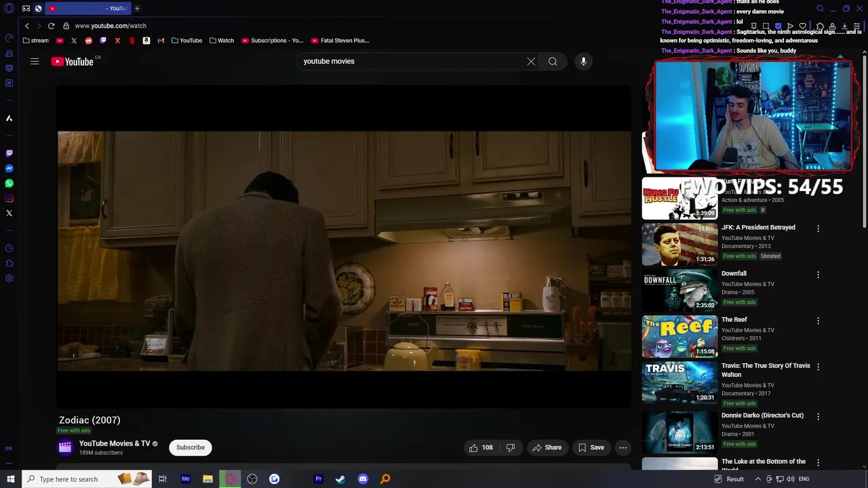Click the browser forward arrow
This screenshot has width=868, height=488.
(39, 26)
